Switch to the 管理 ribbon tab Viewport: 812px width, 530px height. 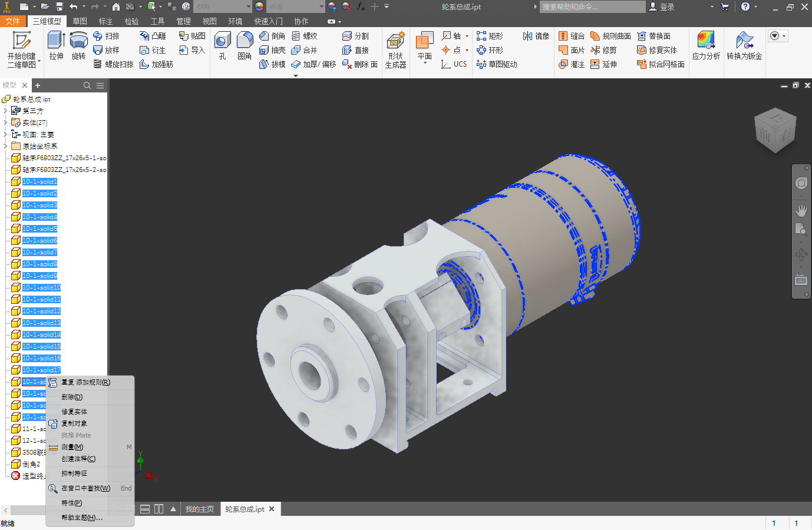point(183,21)
